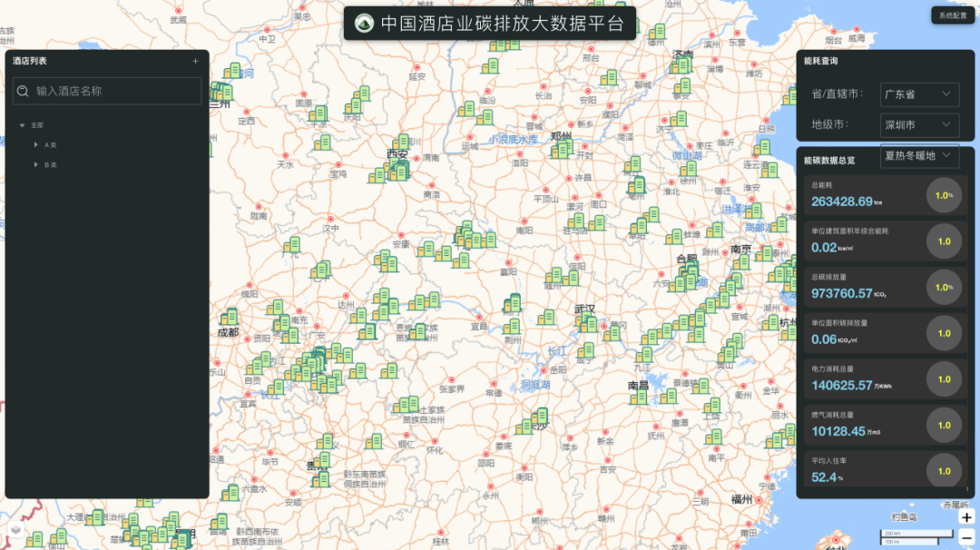Click the 能碳数据总览 panel title
980x550 pixels.
(x=828, y=161)
